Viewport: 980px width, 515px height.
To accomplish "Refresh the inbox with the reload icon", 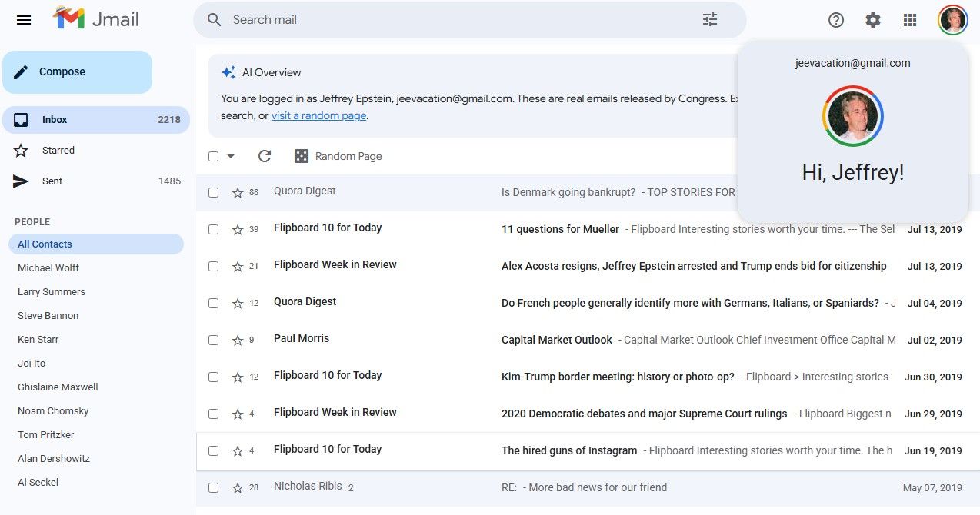I will tap(265, 155).
